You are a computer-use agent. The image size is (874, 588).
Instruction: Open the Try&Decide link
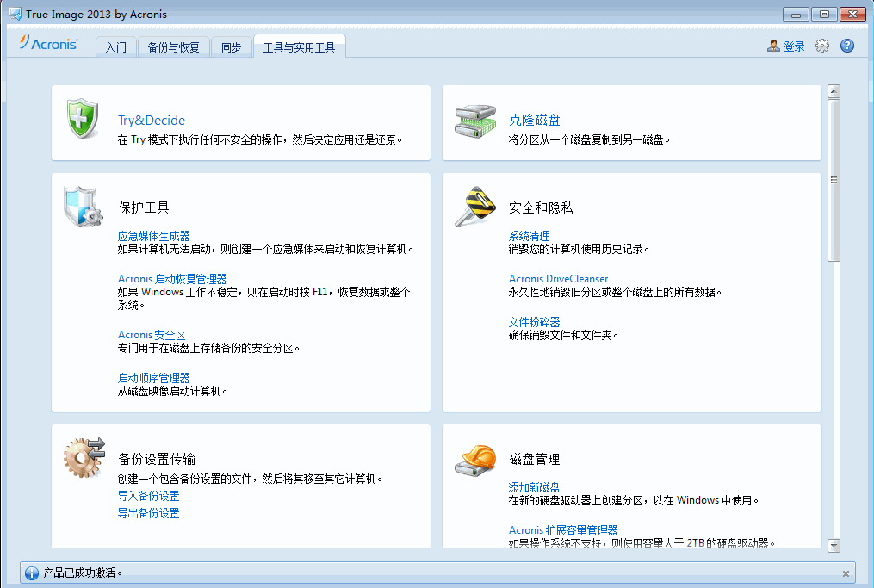[x=152, y=121]
